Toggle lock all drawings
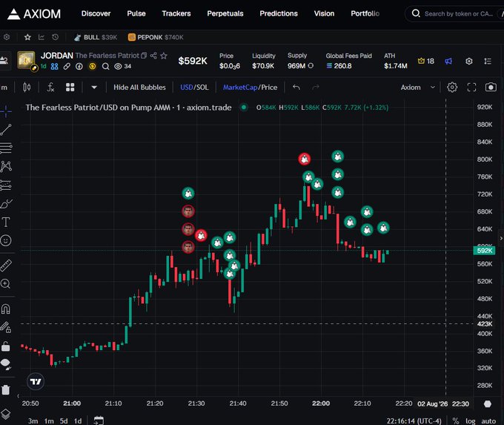The image size is (504, 425). click(x=6, y=328)
